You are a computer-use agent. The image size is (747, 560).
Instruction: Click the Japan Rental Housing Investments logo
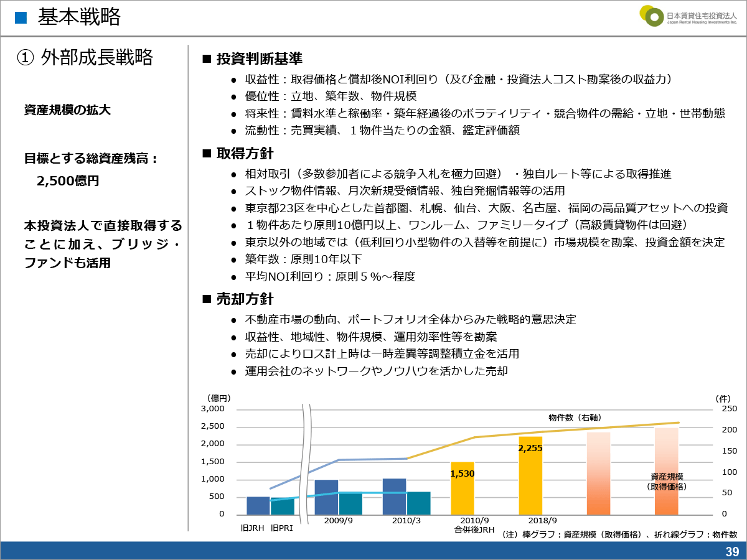point(688,16)
